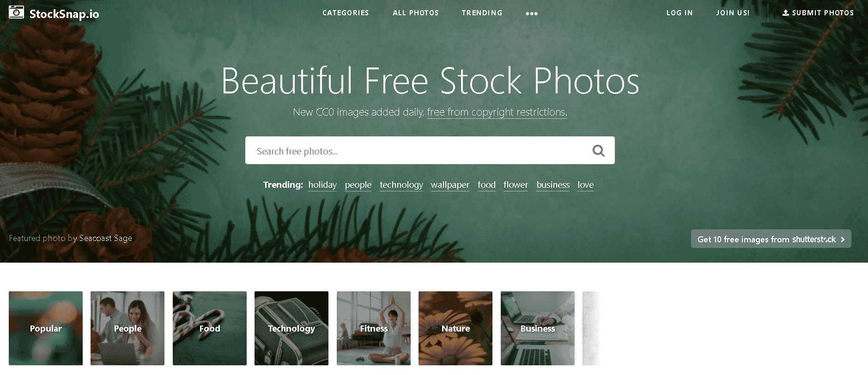Select the trending tag wallpaper
The image size is (868, 375).
[x=450, y=185]
